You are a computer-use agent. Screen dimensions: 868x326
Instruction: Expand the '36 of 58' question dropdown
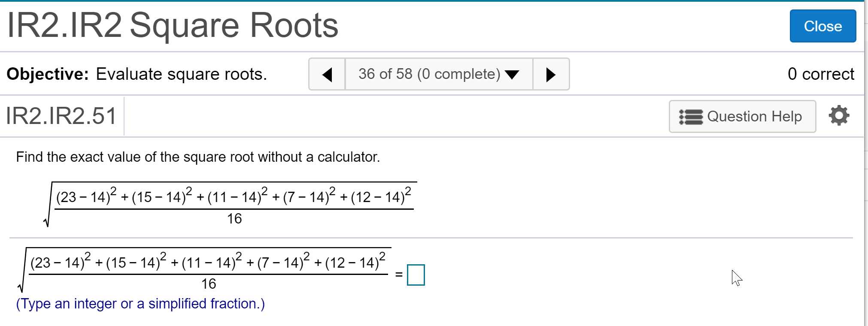click(x=439, y=74)
